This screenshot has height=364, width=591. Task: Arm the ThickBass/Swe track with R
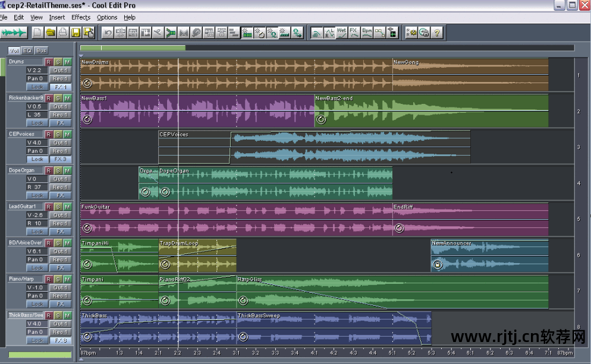click(48, 315)
